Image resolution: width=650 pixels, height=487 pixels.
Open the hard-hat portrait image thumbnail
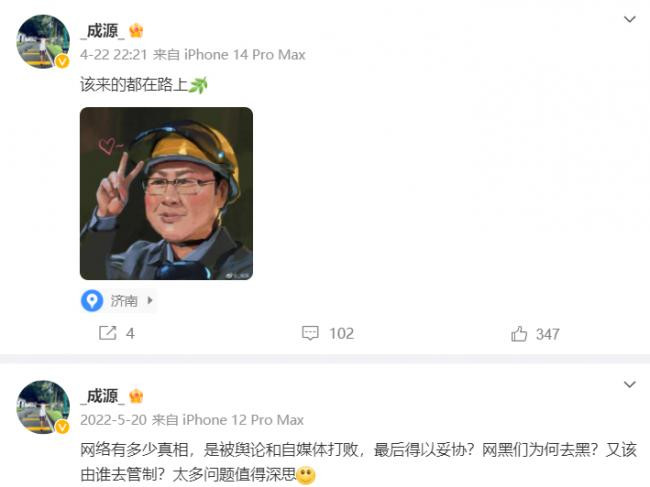click(166, 194)
